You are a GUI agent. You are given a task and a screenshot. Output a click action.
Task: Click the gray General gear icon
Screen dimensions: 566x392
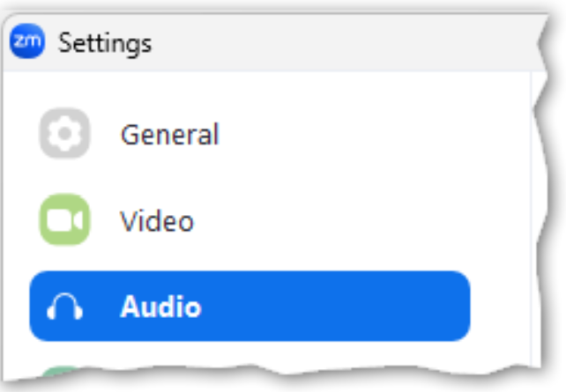(x=64, y=134)
